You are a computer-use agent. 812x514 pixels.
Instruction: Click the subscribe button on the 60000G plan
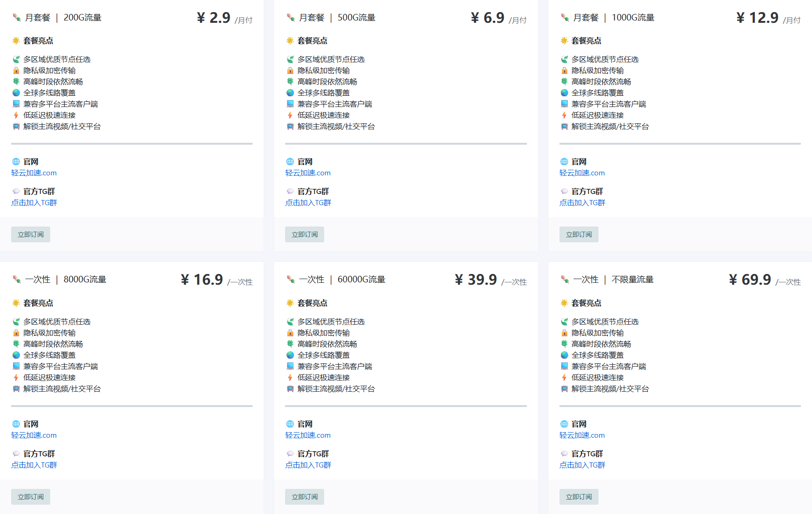(x=305, y=497)
